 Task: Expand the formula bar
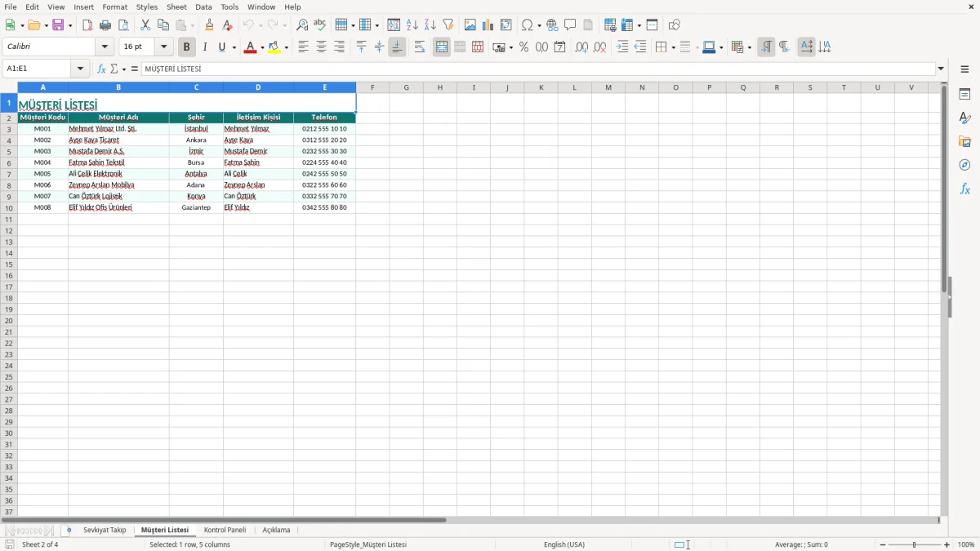click(941, 69)
